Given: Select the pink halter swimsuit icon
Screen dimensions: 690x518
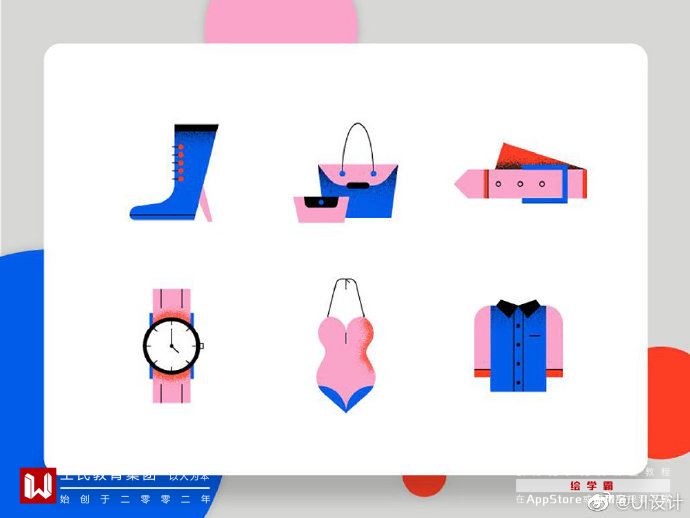Looking at the screenshot, I should [346, 345].
